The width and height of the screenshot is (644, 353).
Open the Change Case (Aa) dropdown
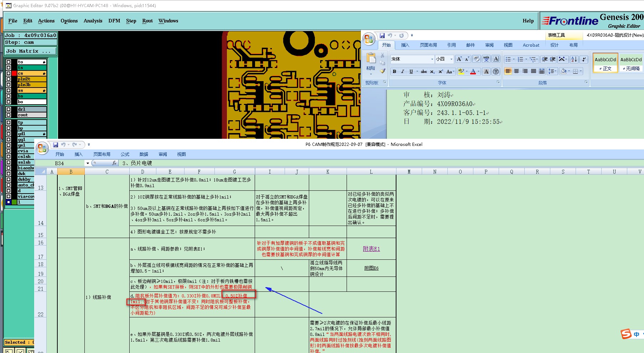450,72
